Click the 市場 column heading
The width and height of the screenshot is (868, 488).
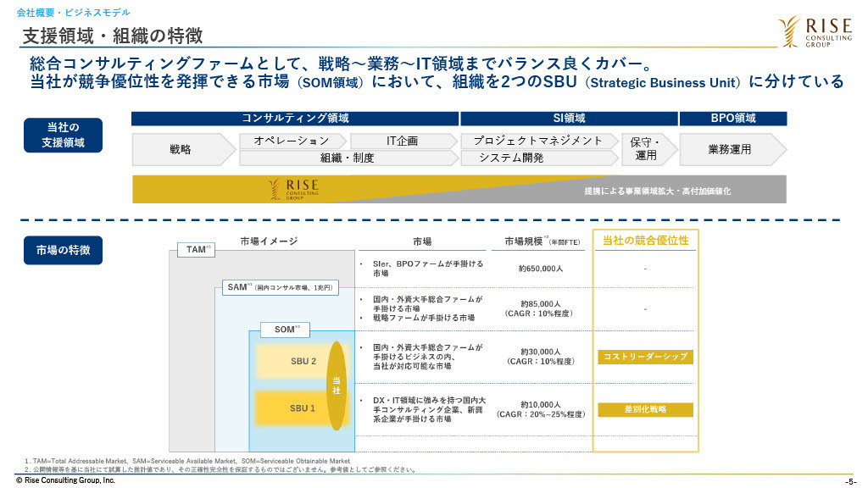422,241
